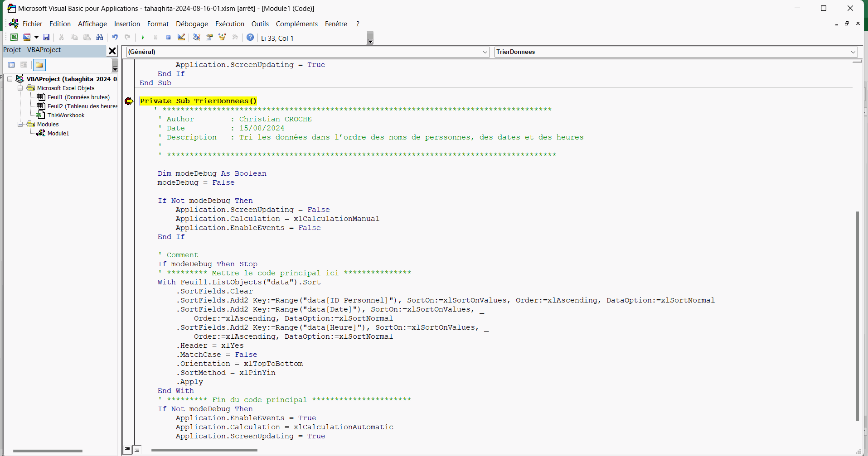
Task: Open the (Général) object dropdown
Action: point(485,52)
